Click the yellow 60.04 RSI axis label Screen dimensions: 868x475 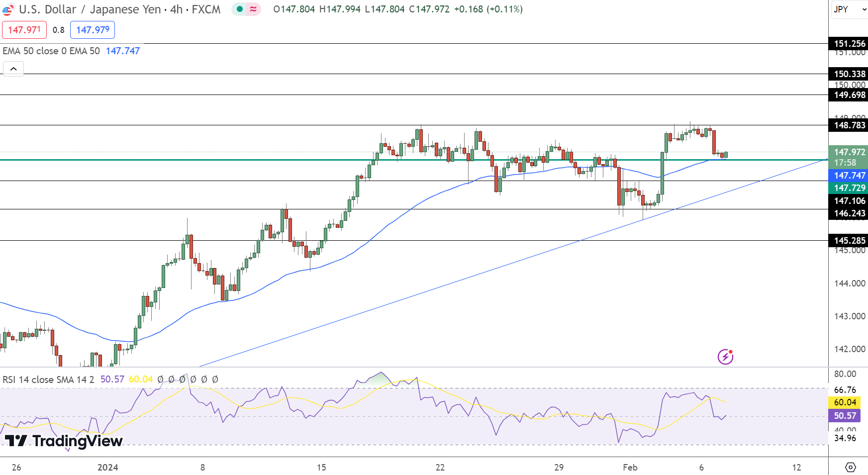pyautogui.click(x=845, y=402)
